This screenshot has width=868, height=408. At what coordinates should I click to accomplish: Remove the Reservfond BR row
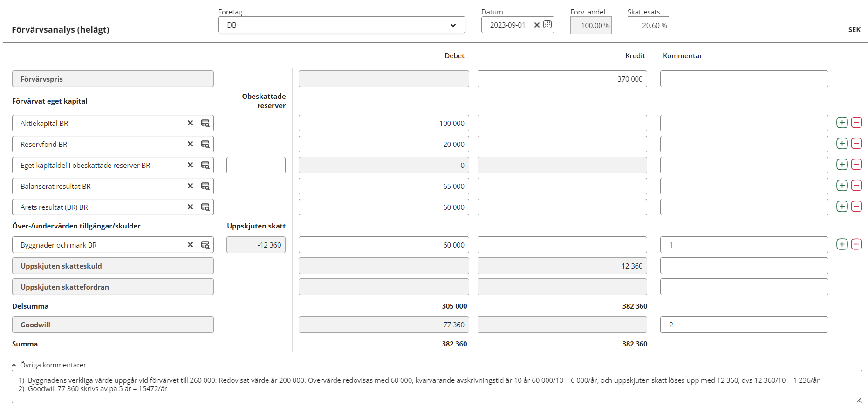pos(856,144)
